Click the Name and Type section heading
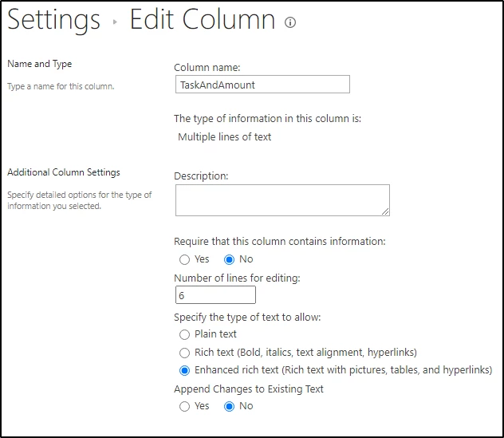This screenshot has height=438, width=504. pos(40,64)
